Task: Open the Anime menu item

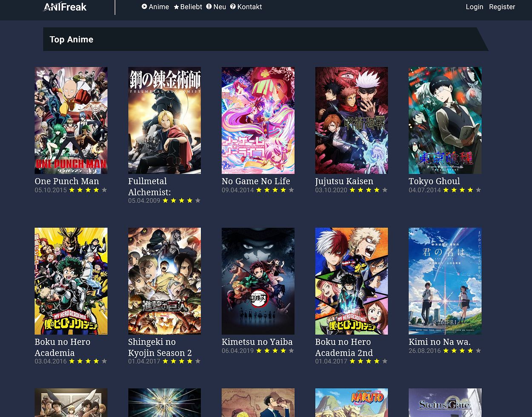Action: 159,7
